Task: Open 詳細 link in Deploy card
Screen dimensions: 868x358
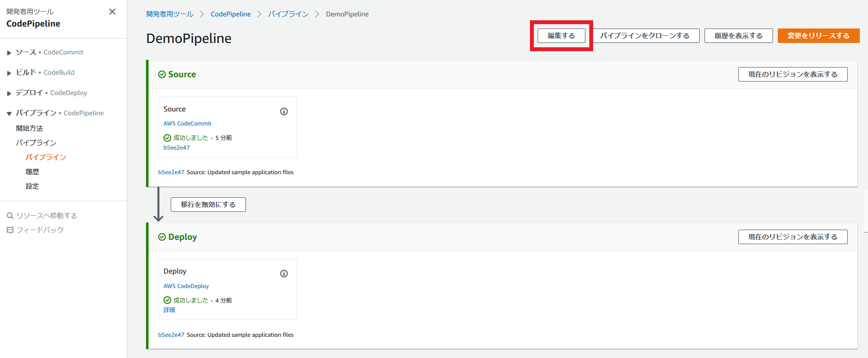Action: 169,310
